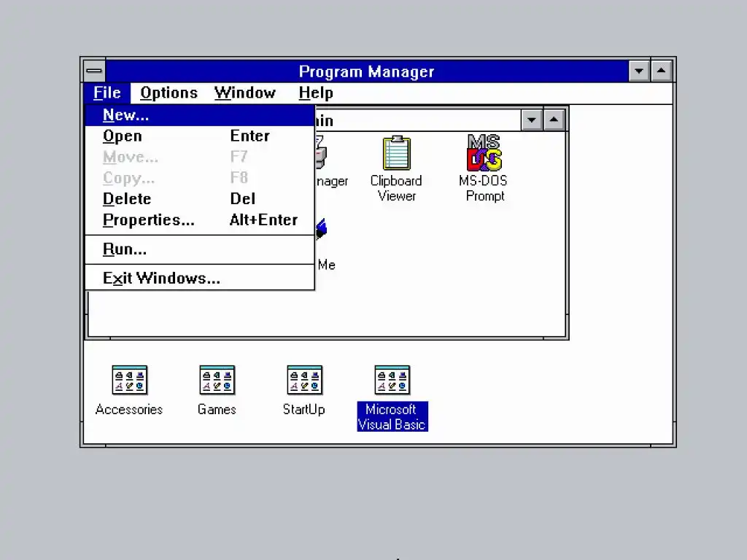This screenshot has height=560, width=747.
Task: Maximize the Program Manager window
Action: tap(661, 71)
